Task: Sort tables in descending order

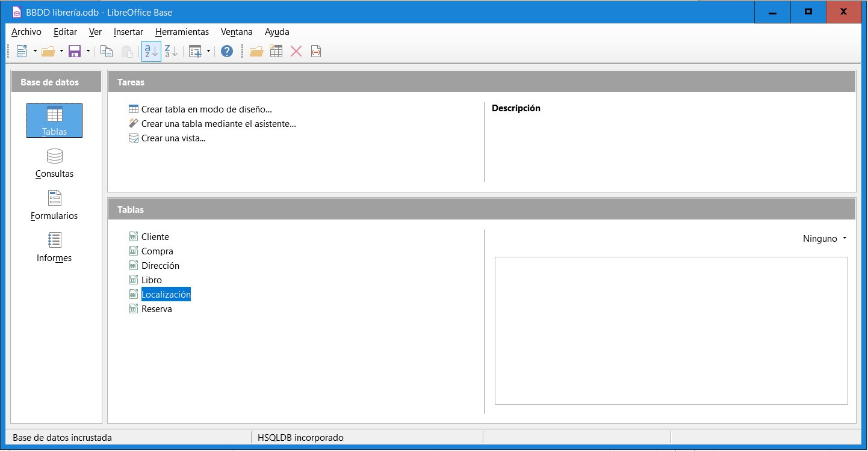Action: click(x=171, y=52)
